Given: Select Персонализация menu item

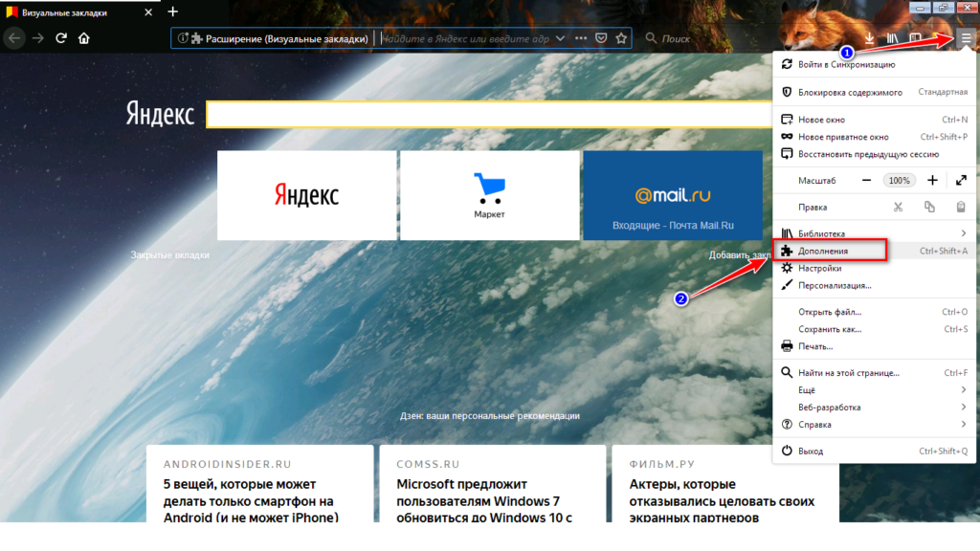Looking at the screenshot, I should [874, 285].
